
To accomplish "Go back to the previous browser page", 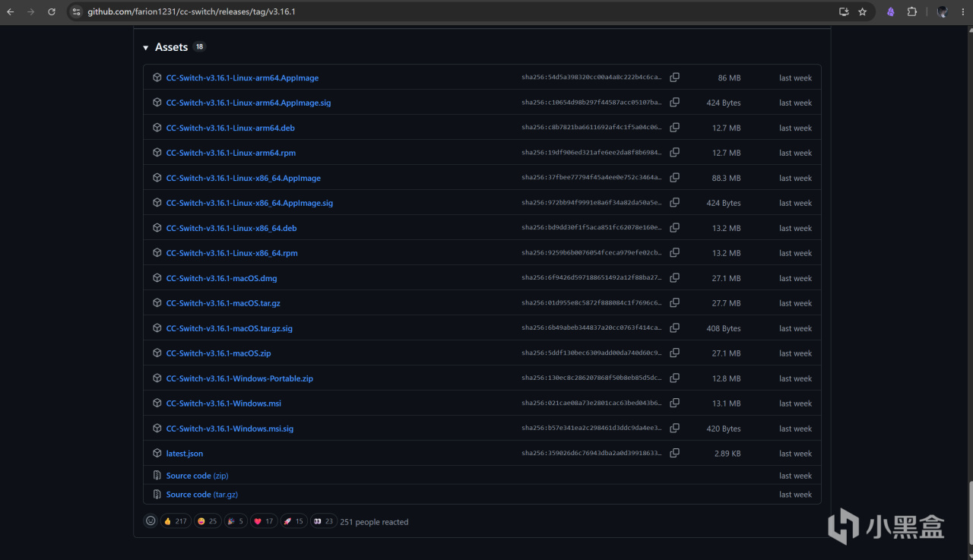I will [x=11, y=12].
